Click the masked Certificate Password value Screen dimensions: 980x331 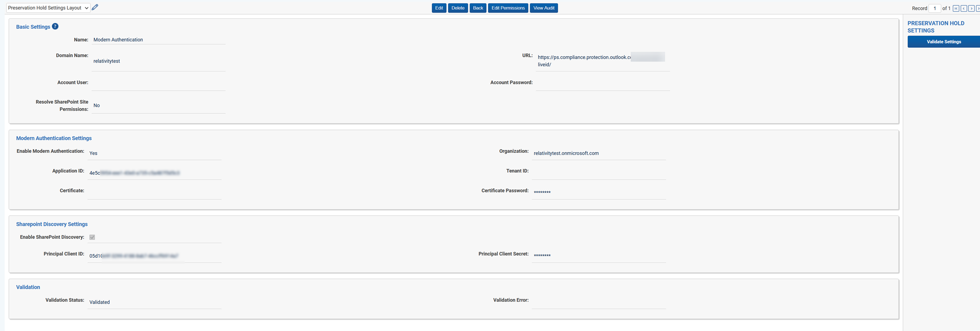(x=542, y=192)
